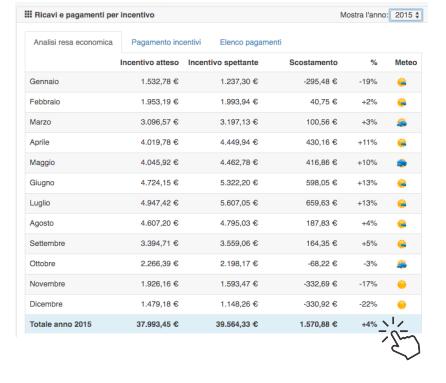Open the Mostra l'anno 2015 dropdown
The width and height of the screenshot is (446, 383).
point(406,15)
